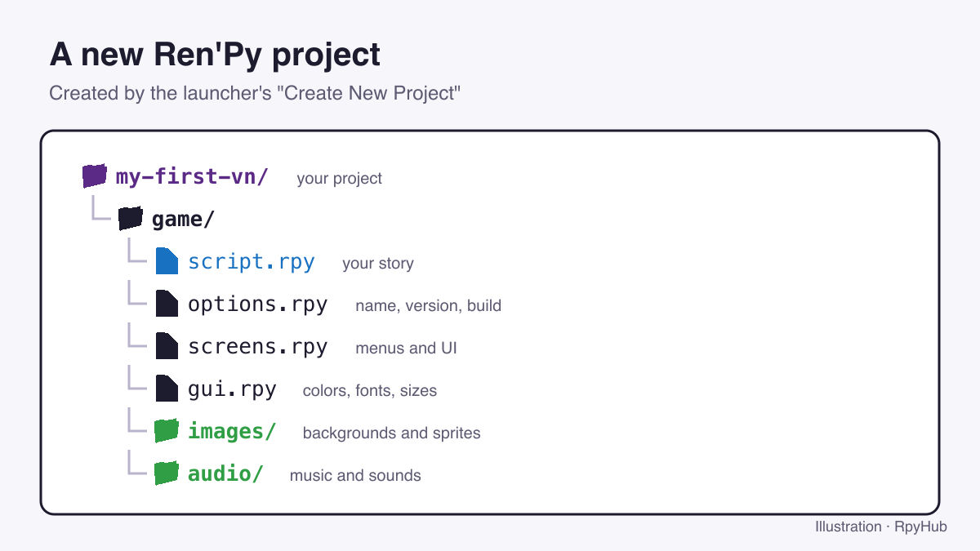Click 'name, version, build' description

429,305
